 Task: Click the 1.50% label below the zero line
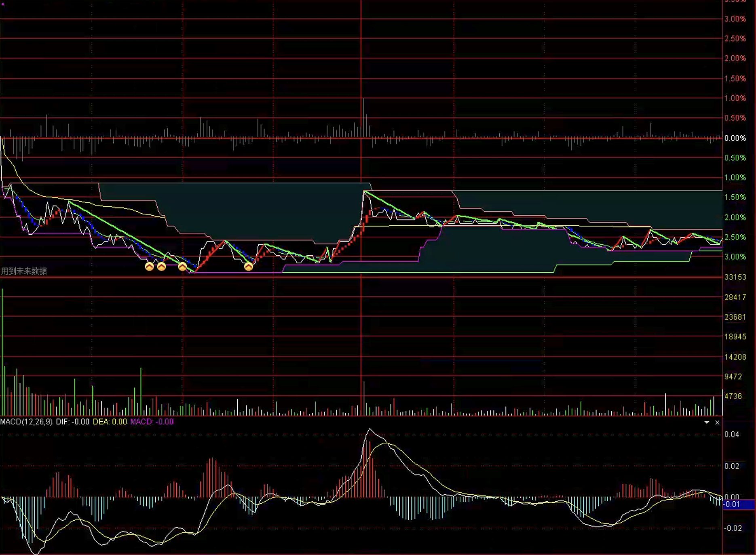[x=735, y=198]
